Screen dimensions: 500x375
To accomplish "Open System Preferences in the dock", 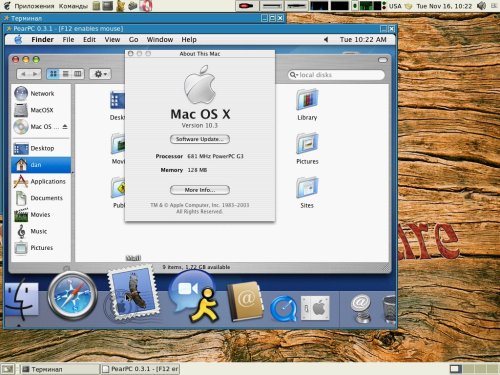I will [315, 308].
